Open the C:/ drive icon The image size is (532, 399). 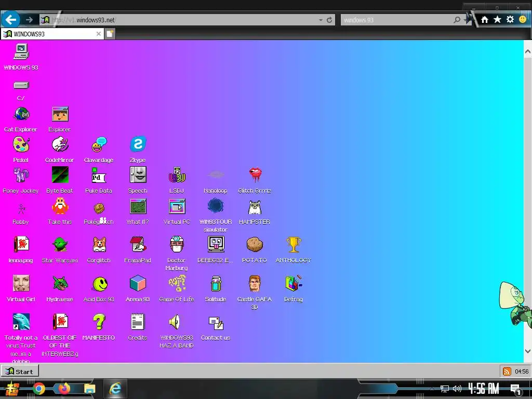coord(21,85)
